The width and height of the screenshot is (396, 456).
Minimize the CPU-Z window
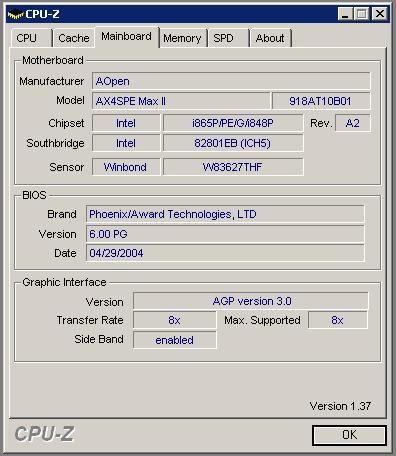pyautogui.click(x=346, y=14)
